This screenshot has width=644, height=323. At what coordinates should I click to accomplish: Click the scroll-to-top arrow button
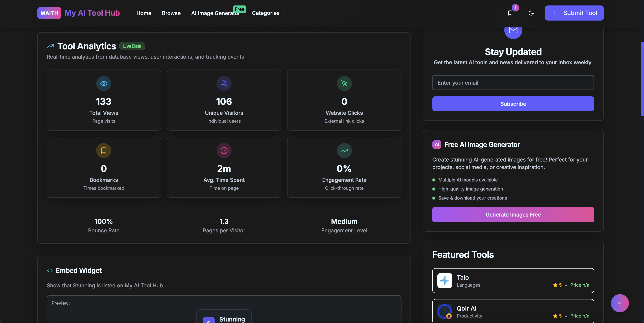point(620,303)
